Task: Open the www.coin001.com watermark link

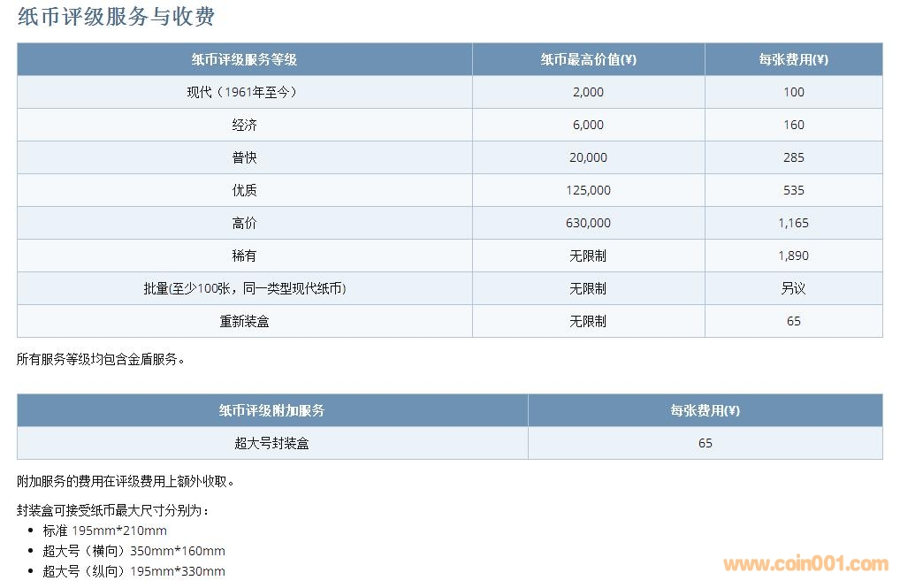Action: (x=805, y=564)
